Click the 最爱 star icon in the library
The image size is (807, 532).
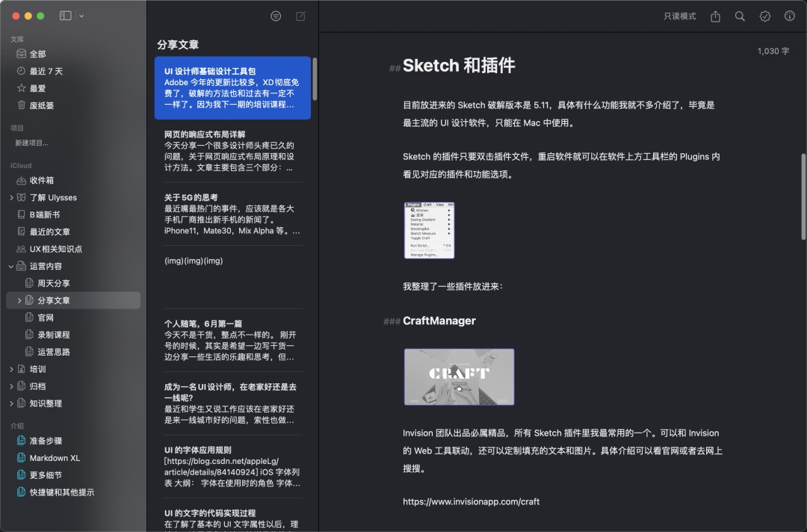(x=21, y=88)
